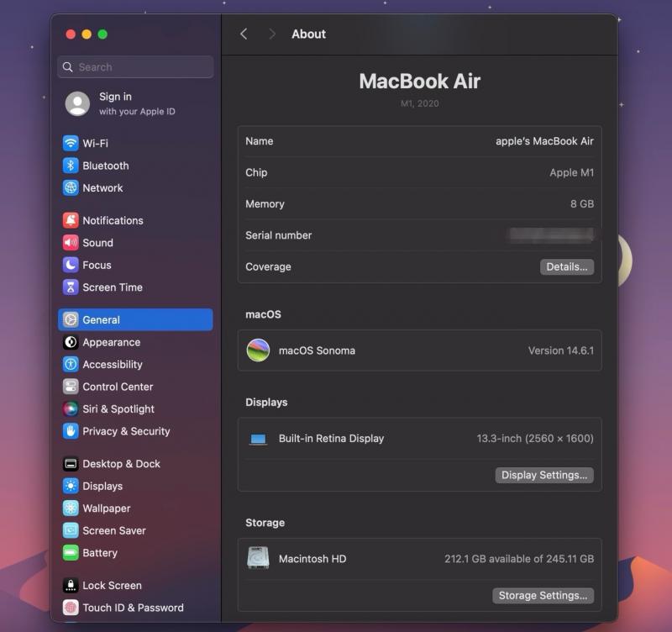The width and height of the screenshot is (672, 632).
Task: Click the macOS Sonoma logo icon
Action: coord(258,350)
